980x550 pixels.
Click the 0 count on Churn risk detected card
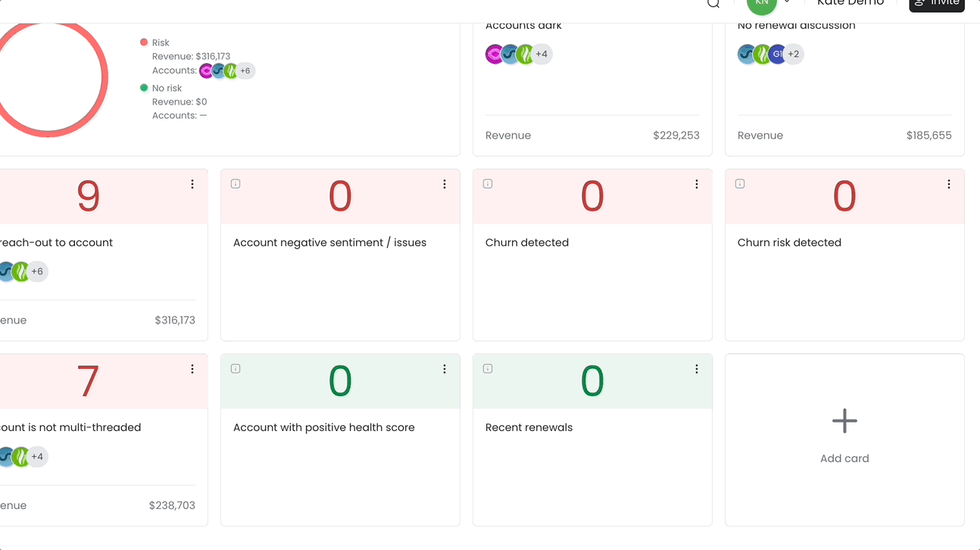click(x=844, y=196)
